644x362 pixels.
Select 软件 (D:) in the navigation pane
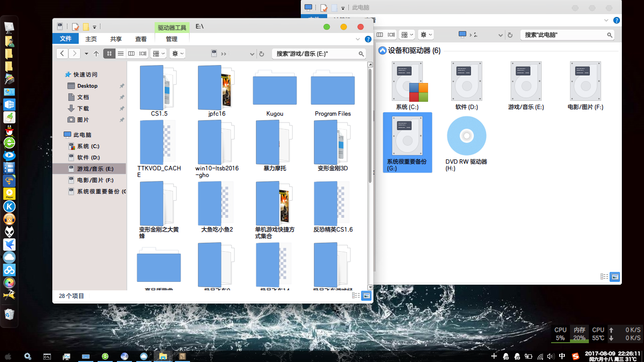click(x=88, y=157)
